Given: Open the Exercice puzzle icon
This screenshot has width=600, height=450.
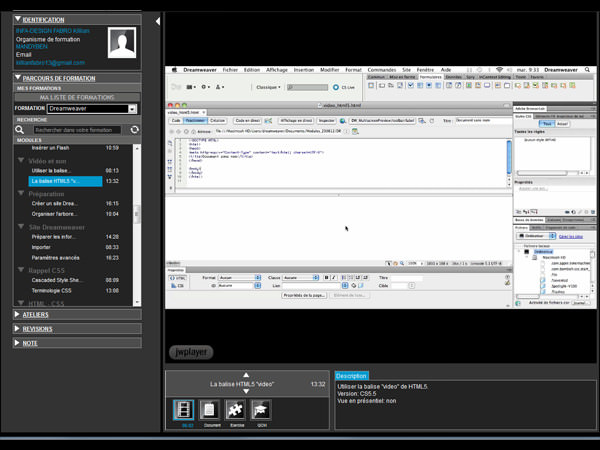Looking at the screenshot, I should click(x=235, y=410).
